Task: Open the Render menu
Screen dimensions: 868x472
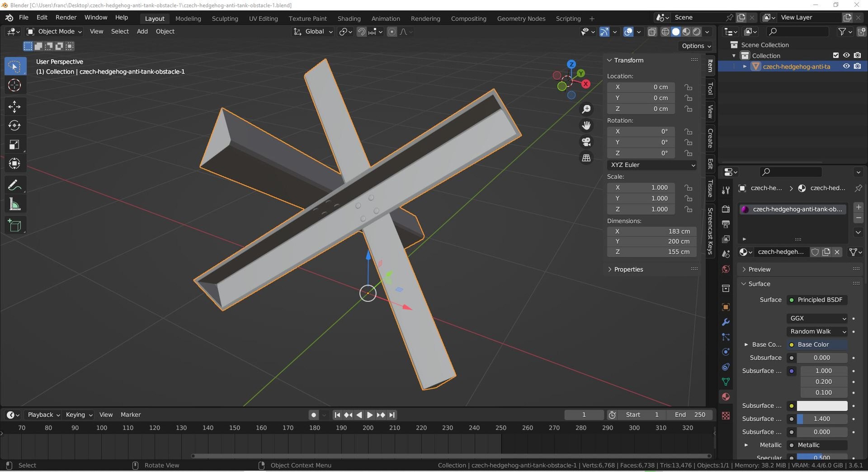Action: [x=66, y=17]
